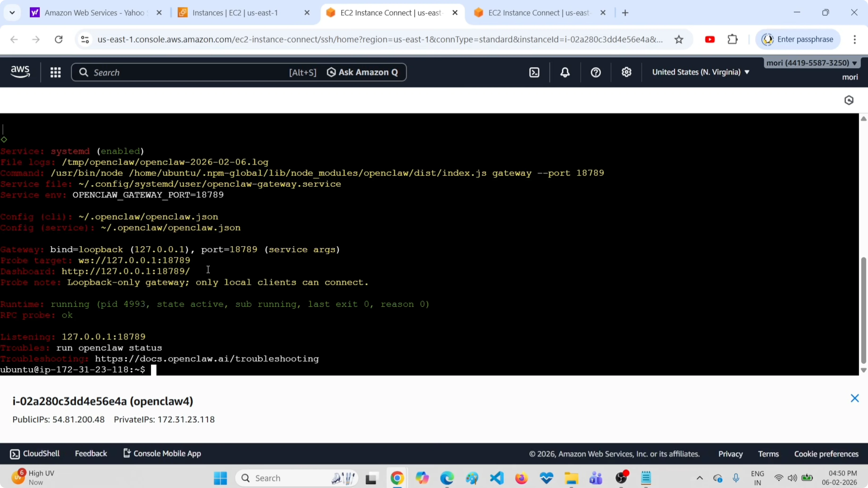Open the AWS settings gear

coord(626,72)
